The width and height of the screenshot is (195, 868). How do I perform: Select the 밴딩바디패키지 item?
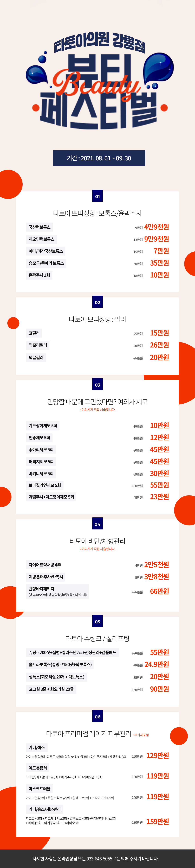click(57, 591)
